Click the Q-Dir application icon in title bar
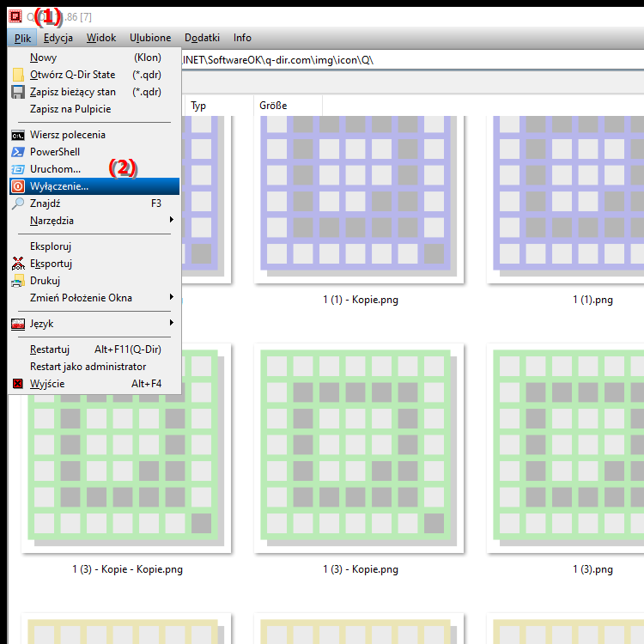 tap(15, 16)
